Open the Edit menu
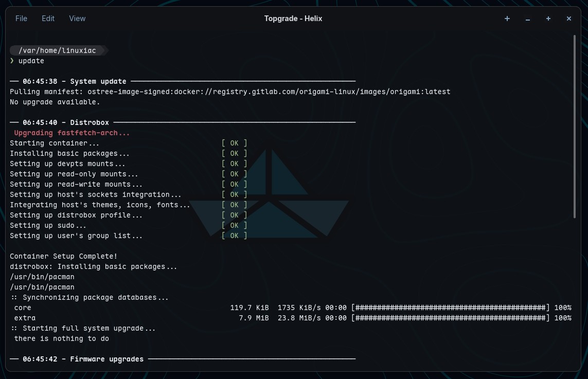Viewport: 588px width, 379px height. tap(48, 19)
